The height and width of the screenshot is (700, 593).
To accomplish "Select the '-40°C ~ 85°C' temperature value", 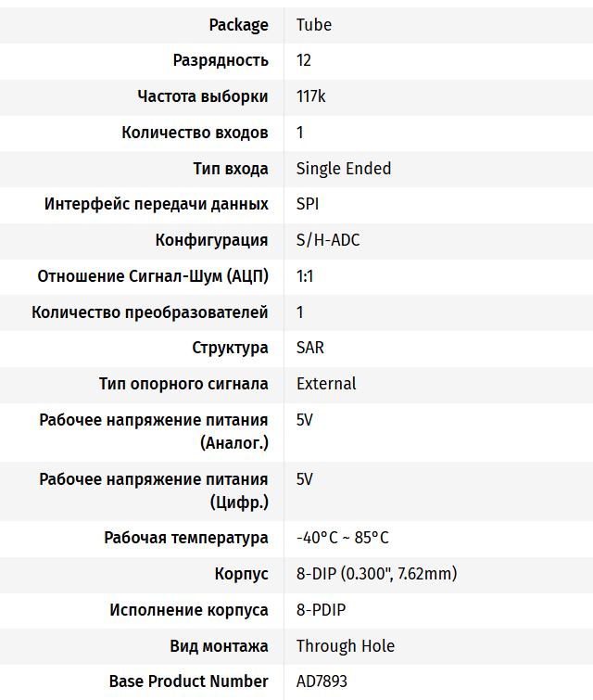I will tap(342, 538).
